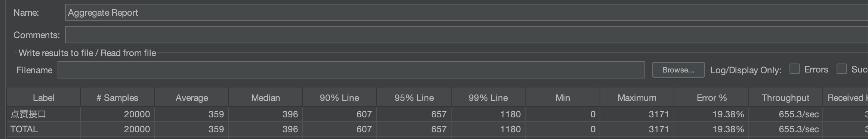868x139 pixels.
Task: Select the TOTAL row label
Action: click(x=24, y=129)
